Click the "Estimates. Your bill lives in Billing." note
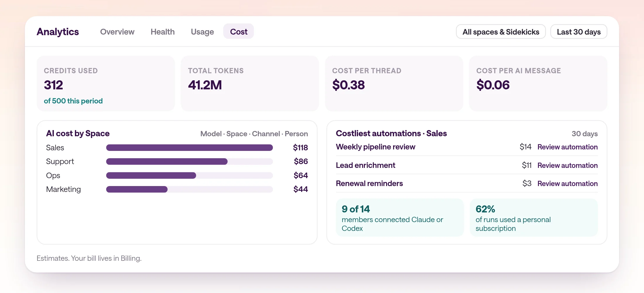 (89, 258)
